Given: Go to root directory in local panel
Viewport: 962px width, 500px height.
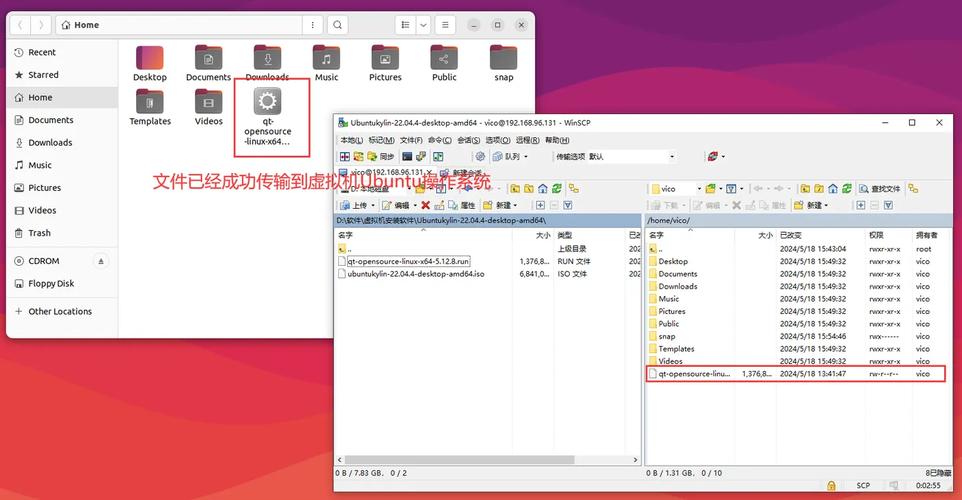Looking at the screenshot, I should [x=529, y=189].
